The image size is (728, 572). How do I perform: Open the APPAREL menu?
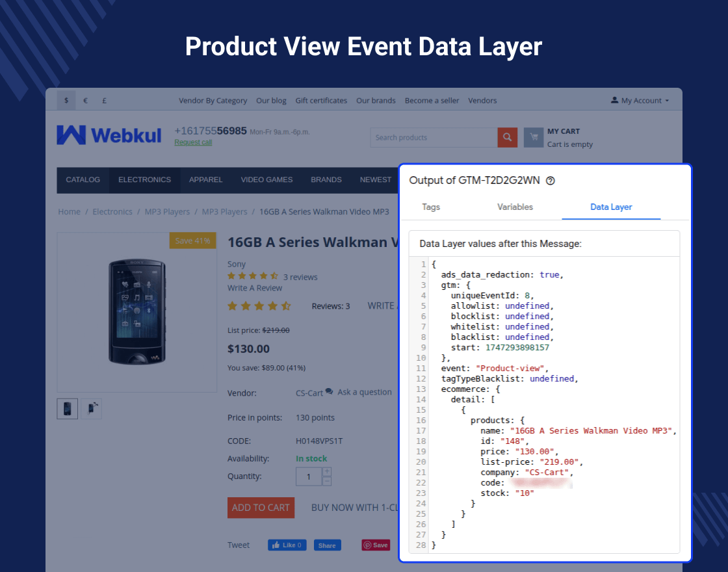click(x=205, y=179)
